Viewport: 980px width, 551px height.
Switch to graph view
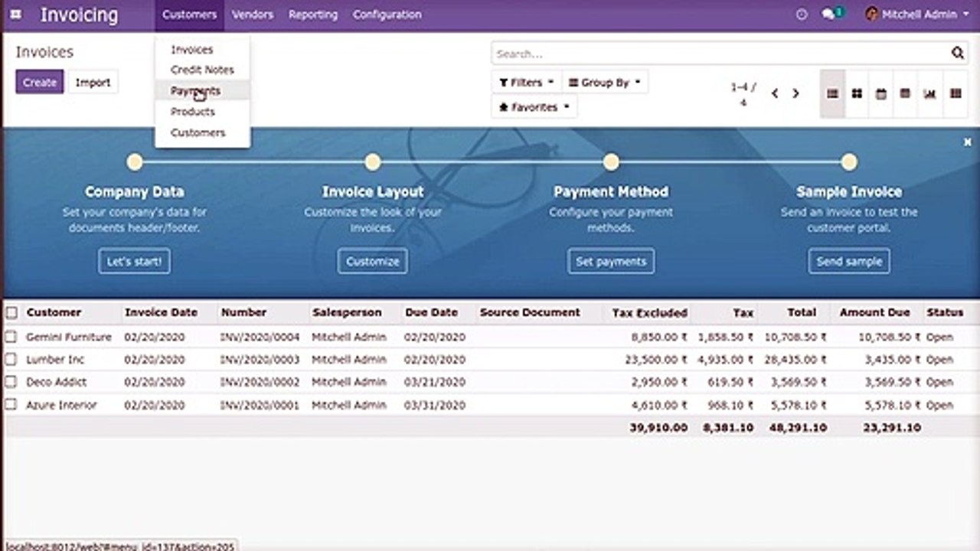click(929, 93)
